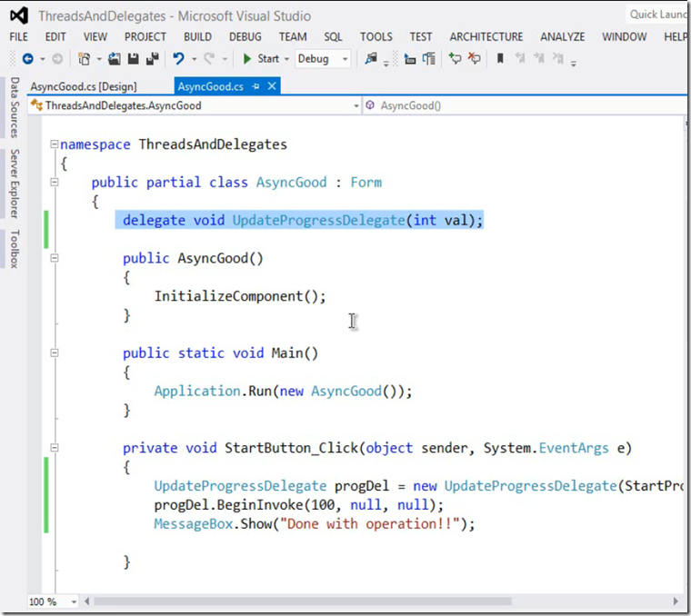Open the BUILD menu
Screen dimensions: 691x616
pyautogui.click(x=197, y=36)
